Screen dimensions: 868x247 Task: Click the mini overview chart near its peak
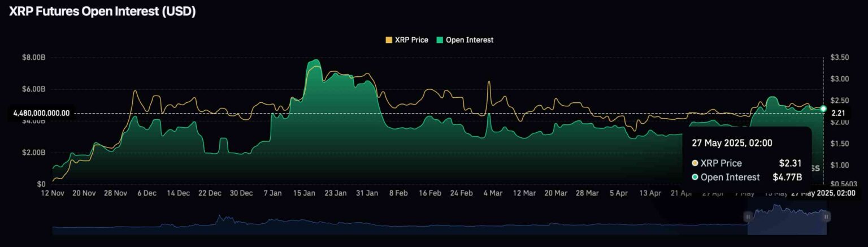point(219,216)
